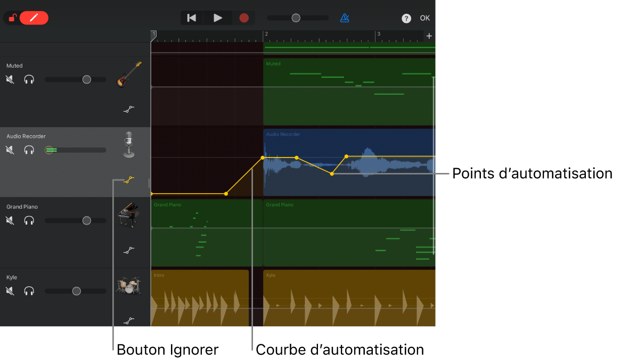Toggle automation bypass on Muted track
Screen dimensions: 629x364
(129, 109)
